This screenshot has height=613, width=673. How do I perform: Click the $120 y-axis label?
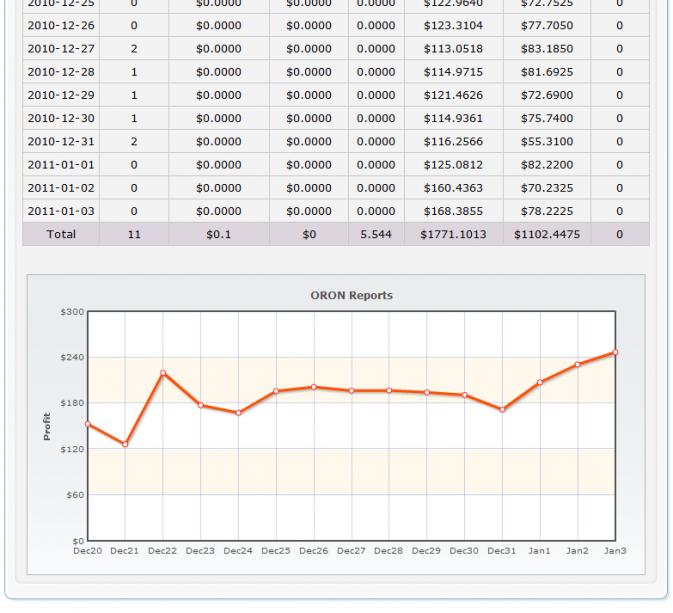coord(72,449)
